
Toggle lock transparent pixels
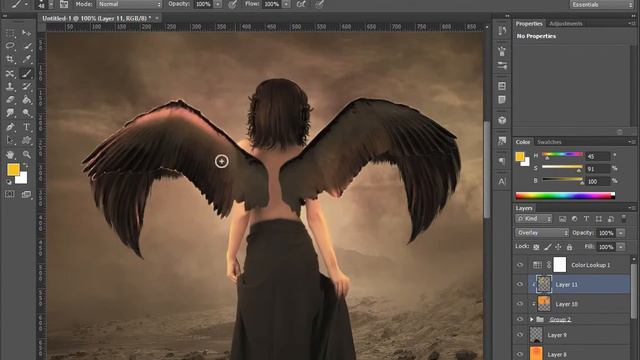pos(536,247)
